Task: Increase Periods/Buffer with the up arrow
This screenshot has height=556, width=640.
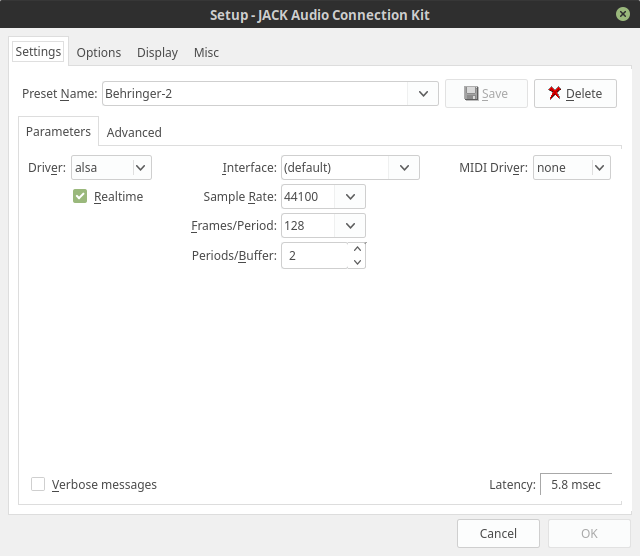Action: point(357,249)
